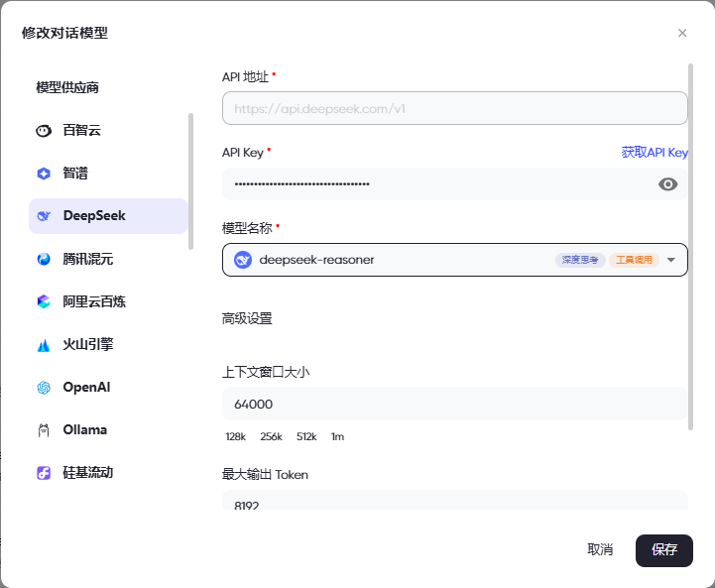Select Ollama provider
Viewport: 715px width, 588px height.
pyautogui.click(x=108, y=430)
